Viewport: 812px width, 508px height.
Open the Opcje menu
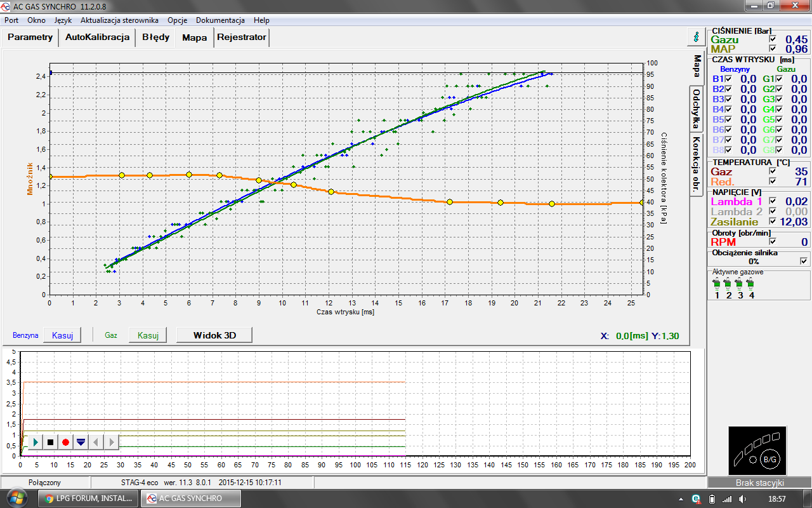point(177,20)
